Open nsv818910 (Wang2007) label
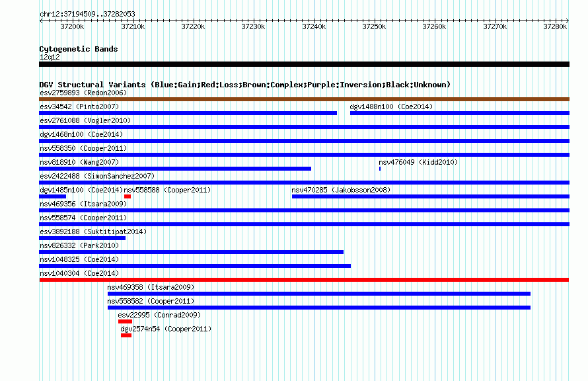Screen dimensions: 588x381 point(79,162)
